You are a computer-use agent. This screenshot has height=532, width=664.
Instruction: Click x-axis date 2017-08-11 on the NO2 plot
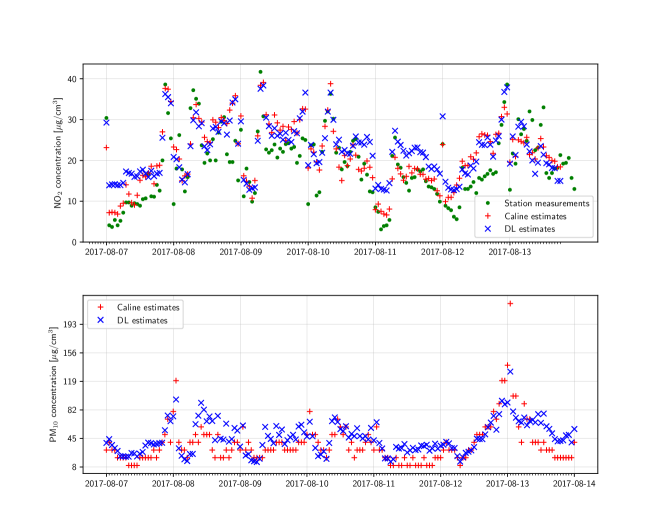[x=375, y=252]
